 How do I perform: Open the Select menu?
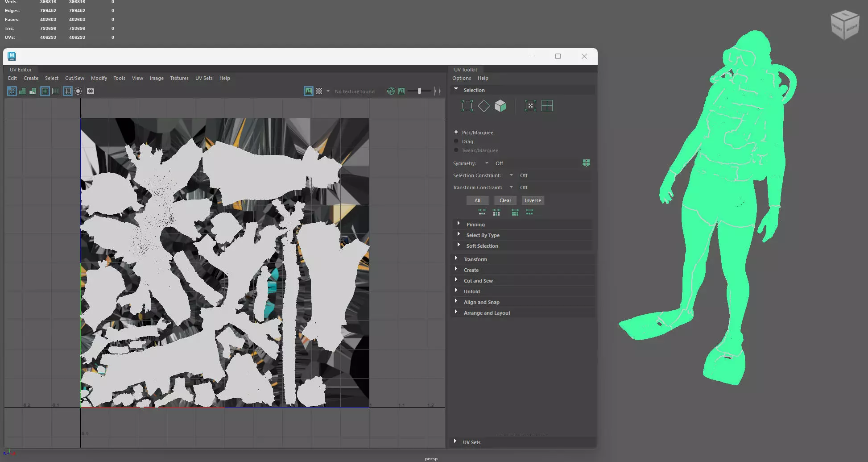(52, 78)
